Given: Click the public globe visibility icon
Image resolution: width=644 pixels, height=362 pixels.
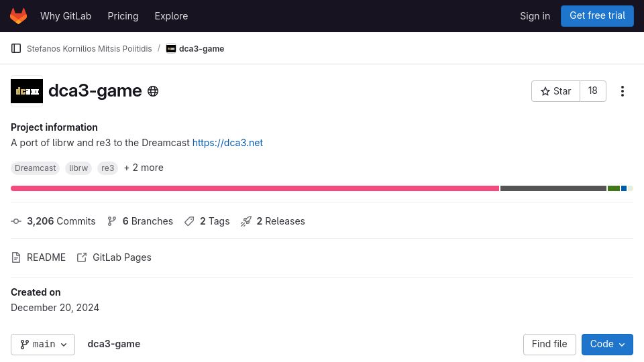Looking at the screenshot, I should pyautogui.click(x=153, y=91).
